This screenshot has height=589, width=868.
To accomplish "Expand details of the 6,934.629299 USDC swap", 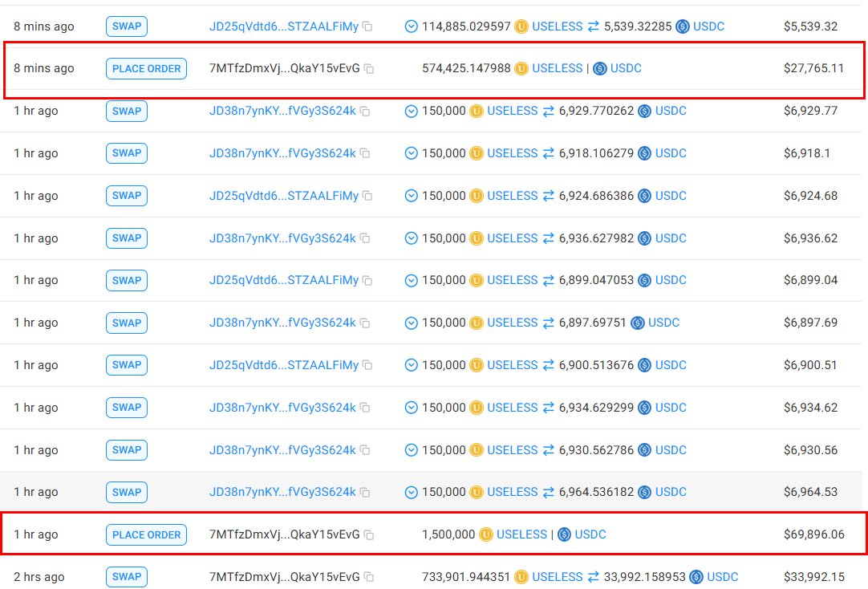I will [x=411, y=408].
